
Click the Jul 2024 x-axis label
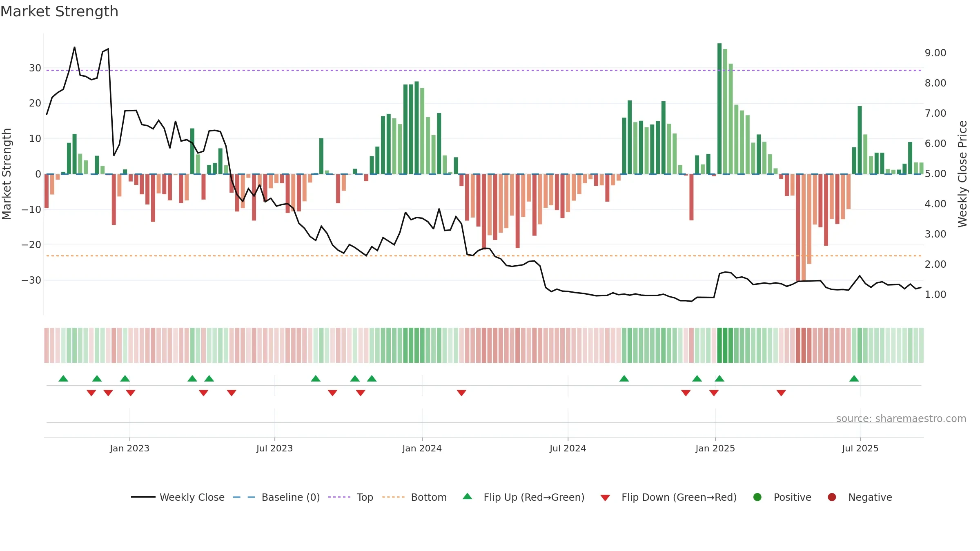point(568,449)
